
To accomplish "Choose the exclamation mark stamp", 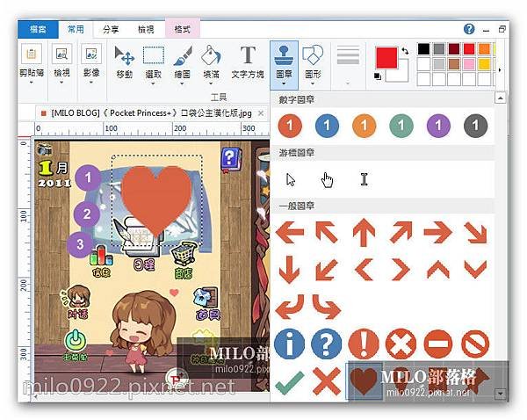I will 364,344.
